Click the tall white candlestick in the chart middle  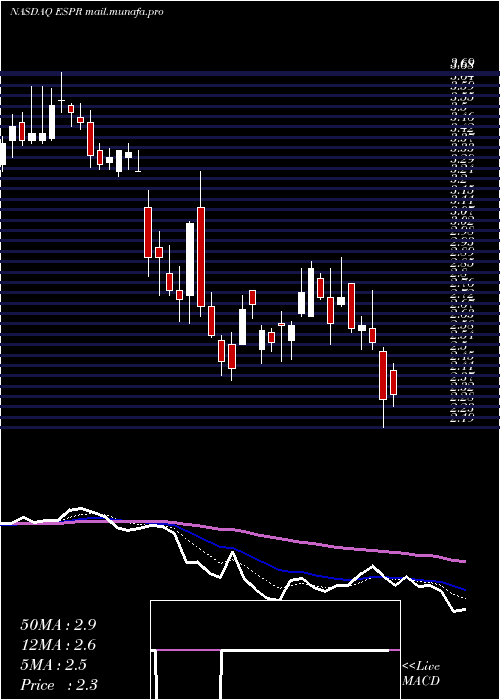pos(190,259)
